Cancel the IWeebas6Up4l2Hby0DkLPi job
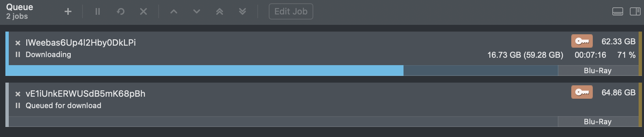The image size is (644, 137). point(18,43)
